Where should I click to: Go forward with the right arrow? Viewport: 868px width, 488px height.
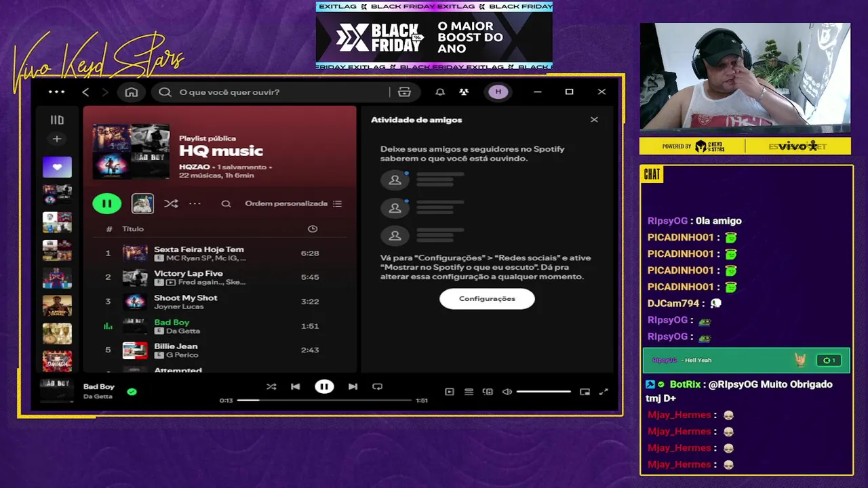click(104, 92)
